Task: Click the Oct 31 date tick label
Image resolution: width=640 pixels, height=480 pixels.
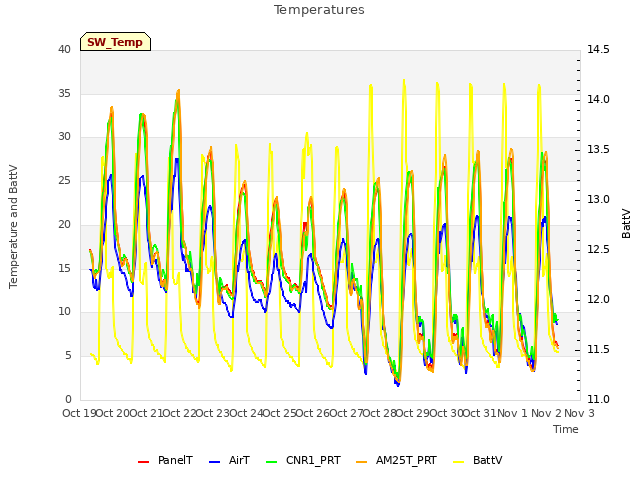Action: pos(480,413)
